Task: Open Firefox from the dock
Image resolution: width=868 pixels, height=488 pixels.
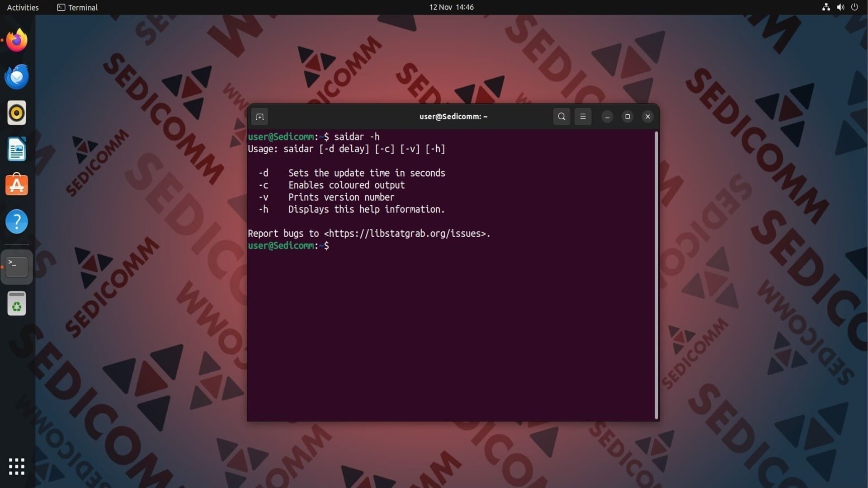Action: tap(17, 40)
